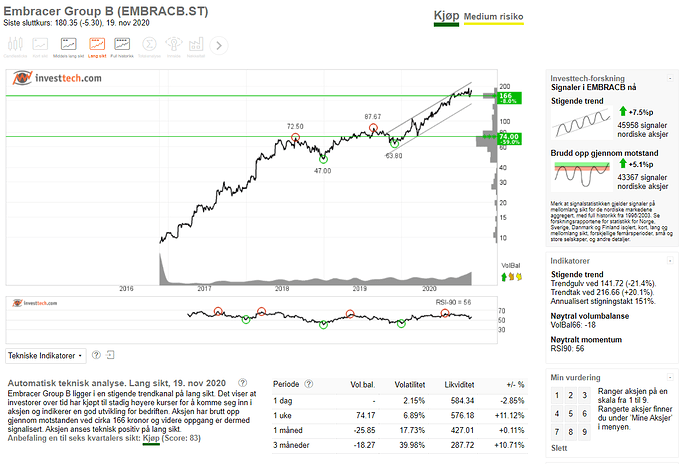
Task: Click the 1 uke row label
Action: point(282,416)
